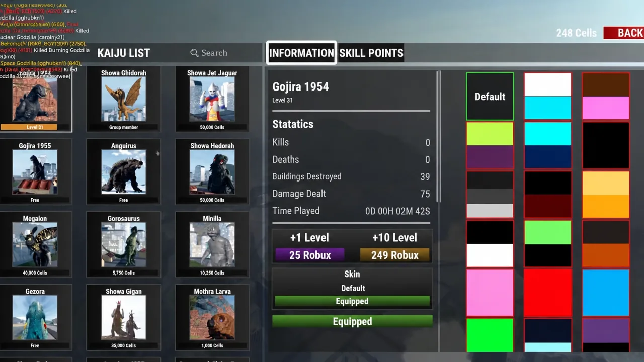
Task: Choose the dark brown and orange swatch
Action: click(606, 244)
